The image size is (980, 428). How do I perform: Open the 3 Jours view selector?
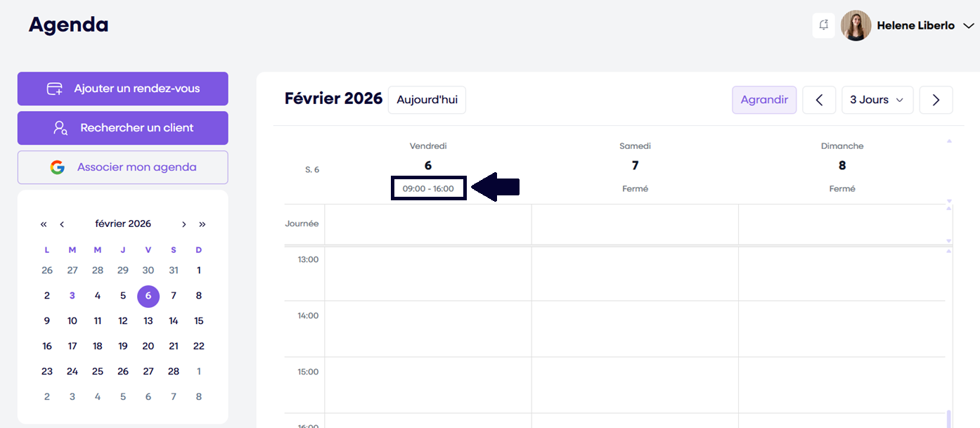877,99
